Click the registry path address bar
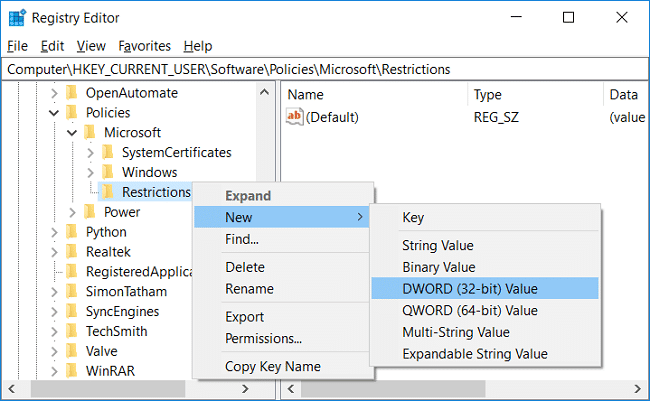 [x=325, y=69]
